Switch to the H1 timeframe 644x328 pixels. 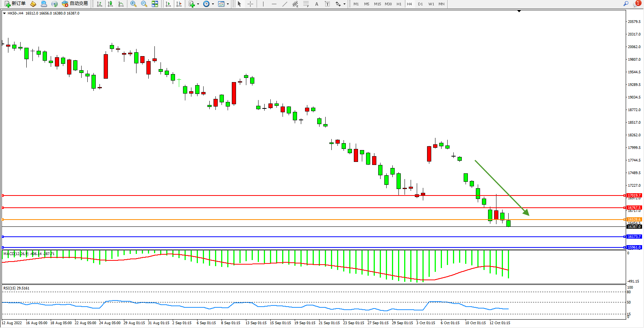399,4
